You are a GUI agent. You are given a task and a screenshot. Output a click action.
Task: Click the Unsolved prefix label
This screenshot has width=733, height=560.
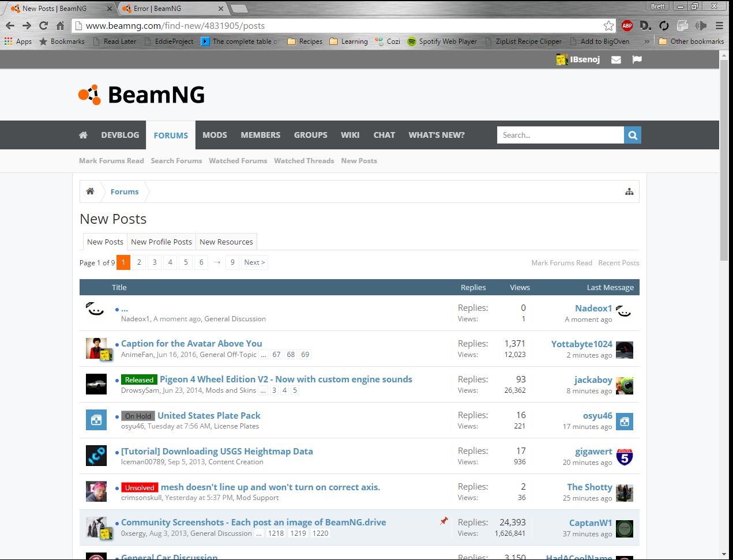(x=140, y=488)
